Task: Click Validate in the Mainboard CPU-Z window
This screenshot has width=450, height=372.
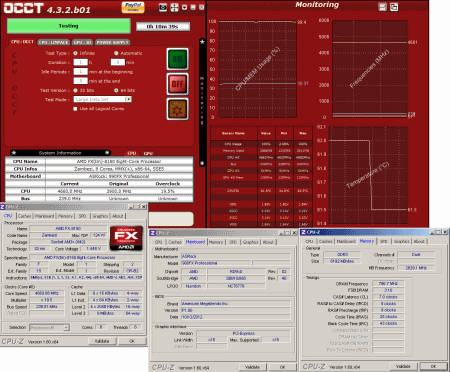Action: (252, 367)
